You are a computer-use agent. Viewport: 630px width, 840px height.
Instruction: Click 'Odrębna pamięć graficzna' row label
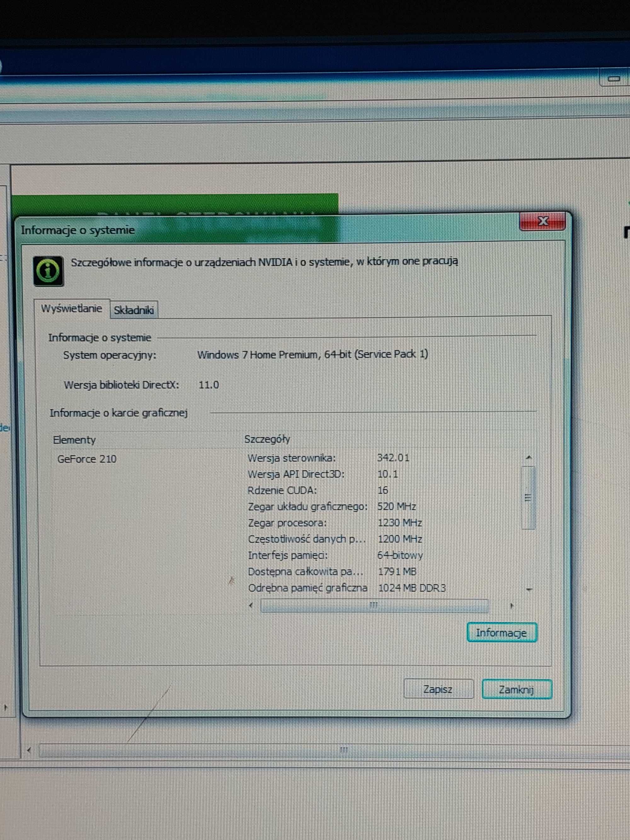click(307, 588)
